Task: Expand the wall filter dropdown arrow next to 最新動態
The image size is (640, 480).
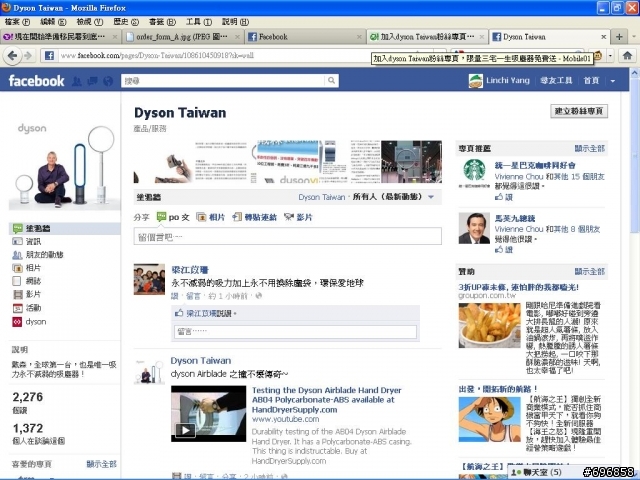Action: point(431,197)
